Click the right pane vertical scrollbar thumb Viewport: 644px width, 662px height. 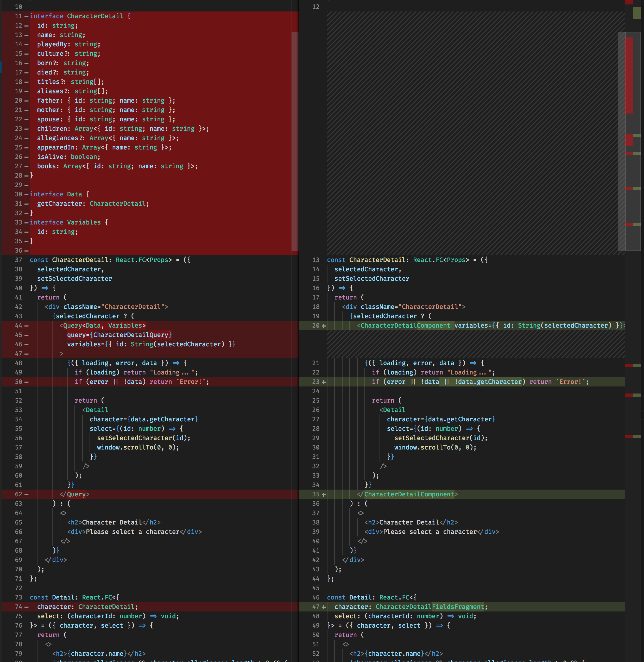pyautogui.click(x=621, y=141)
